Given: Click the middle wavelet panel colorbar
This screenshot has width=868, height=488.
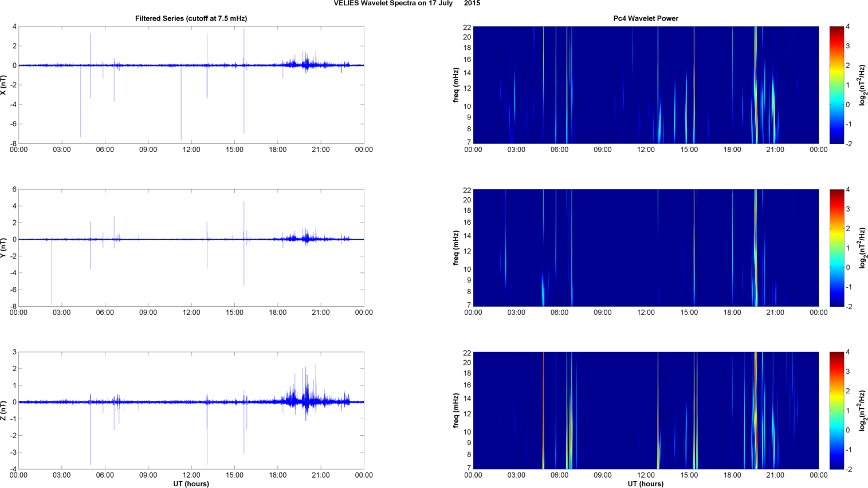Looking at the screenshot, I should pos(836,248).
